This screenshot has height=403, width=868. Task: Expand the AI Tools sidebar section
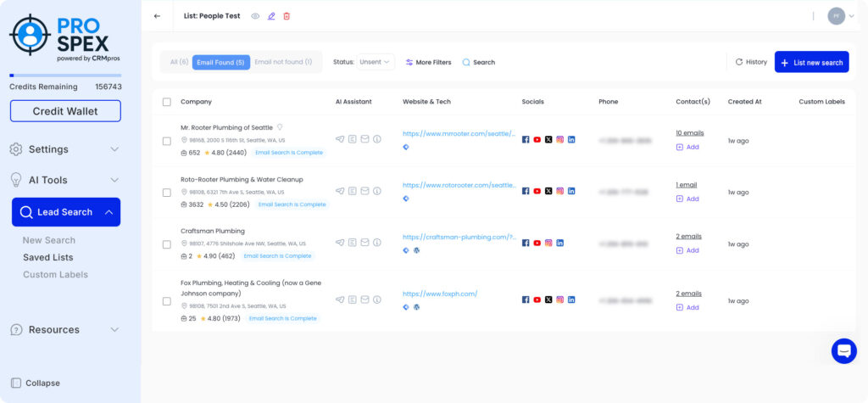coord(65,180)
